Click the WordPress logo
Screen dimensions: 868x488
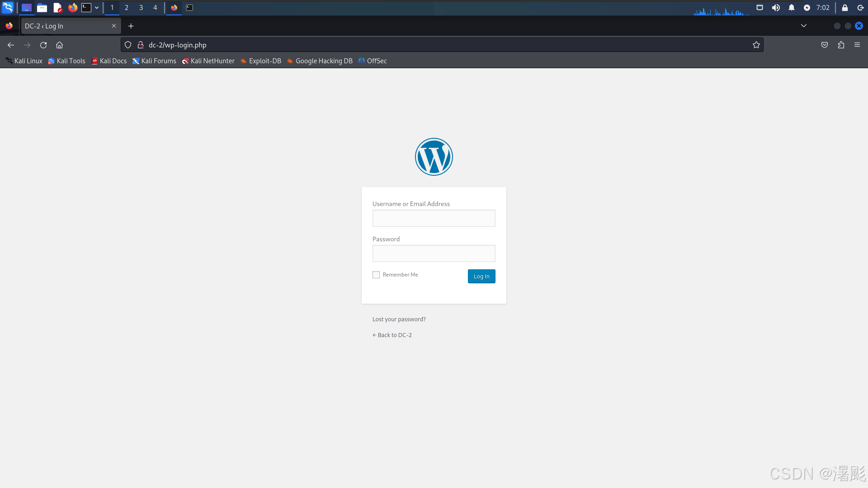tap(434, 157)
